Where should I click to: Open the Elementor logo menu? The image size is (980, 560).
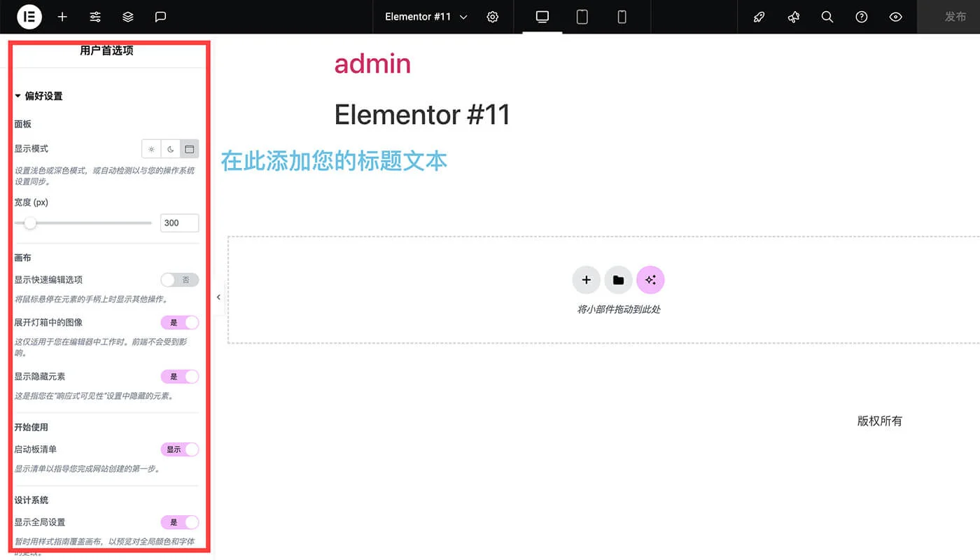(x=28, y=17)
